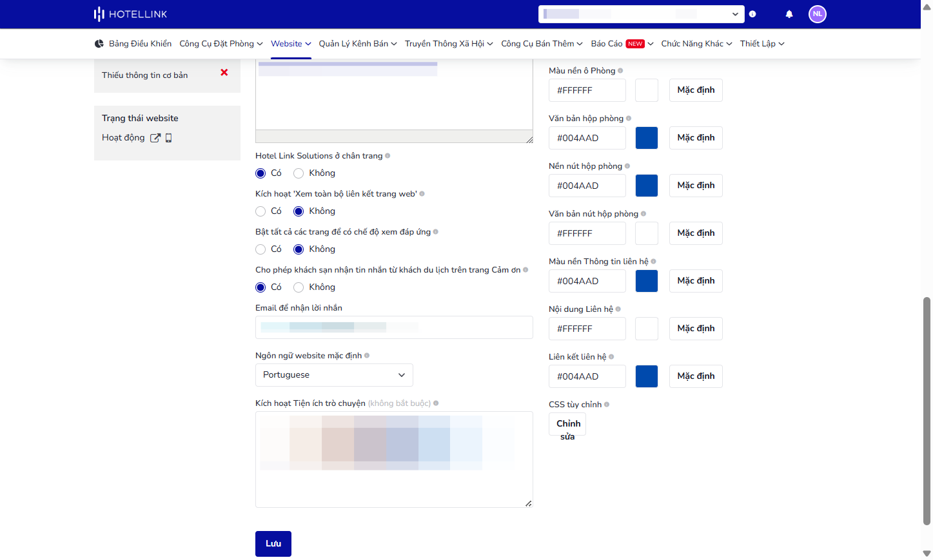Expand Công Cụ Đặt Phòng menu
The height and width of the screenshot is (560, 933).
pyautogui.click(x=221, y=44)
